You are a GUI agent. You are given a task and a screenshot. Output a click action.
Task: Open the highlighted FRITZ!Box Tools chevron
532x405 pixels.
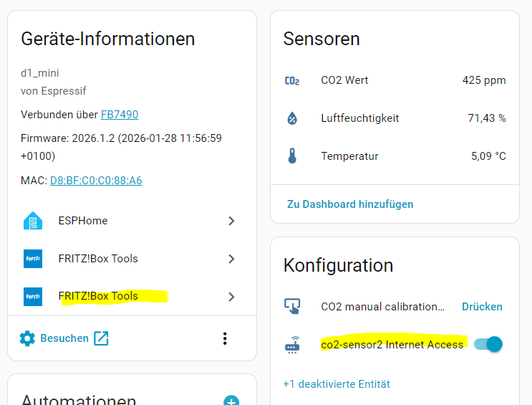pyautogui.click(x=231, y=297)
